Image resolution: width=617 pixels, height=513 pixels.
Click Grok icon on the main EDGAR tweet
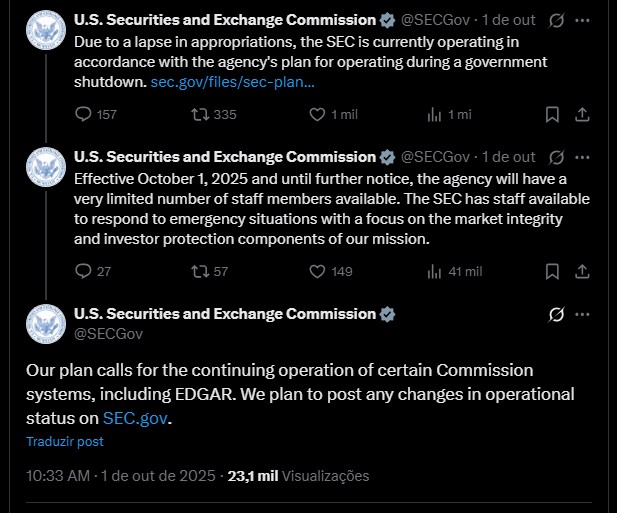[x=558, y=315]
